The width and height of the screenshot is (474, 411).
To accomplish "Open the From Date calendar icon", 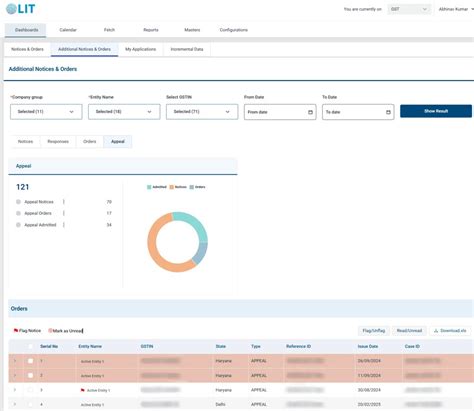I will (x=310, y=112).
